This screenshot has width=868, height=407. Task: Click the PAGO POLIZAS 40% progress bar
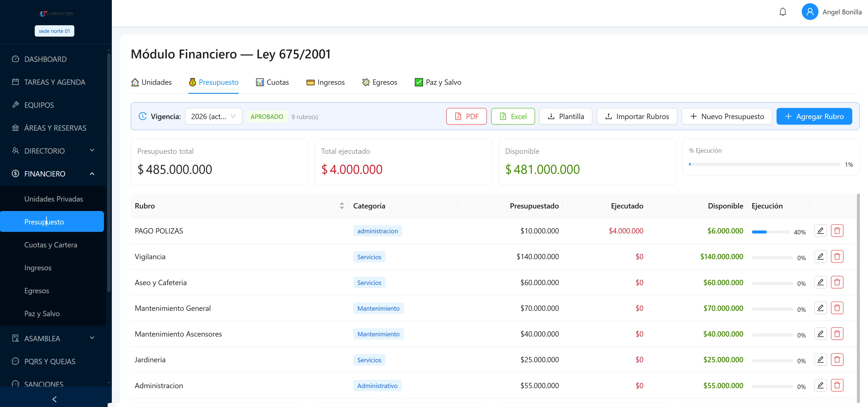pyautogui.click(x=770, y=232)
